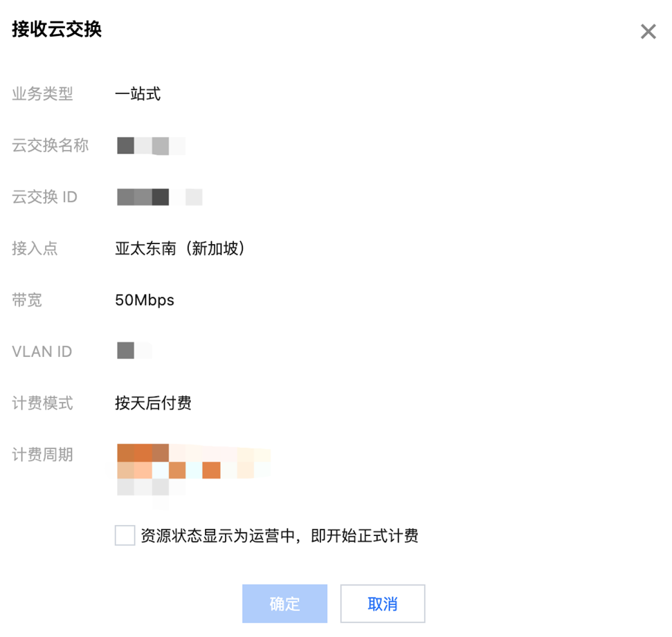Click the 云交换 ID field label

coord(44,197)
